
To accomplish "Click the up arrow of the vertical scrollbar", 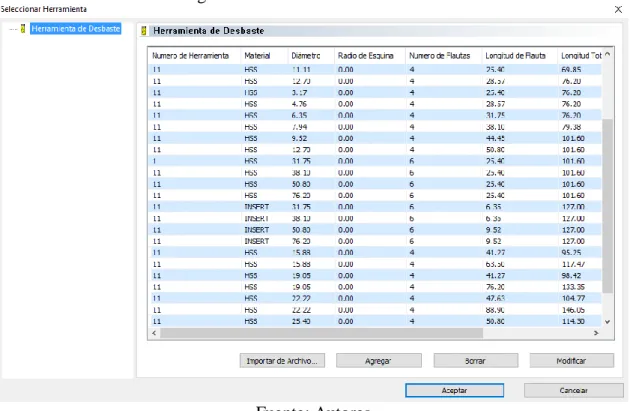I will pos(608,54).
